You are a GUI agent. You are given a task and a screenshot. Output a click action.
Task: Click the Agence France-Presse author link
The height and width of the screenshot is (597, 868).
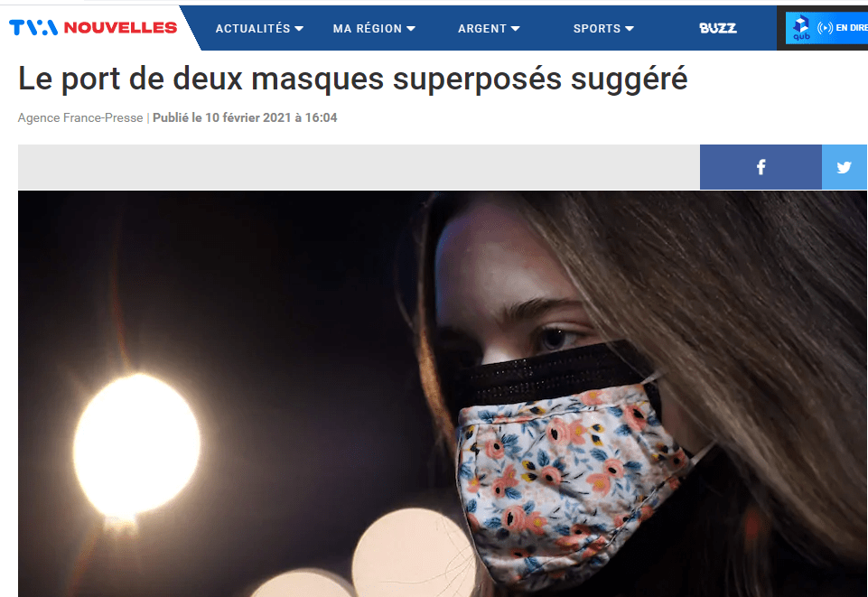80,117
